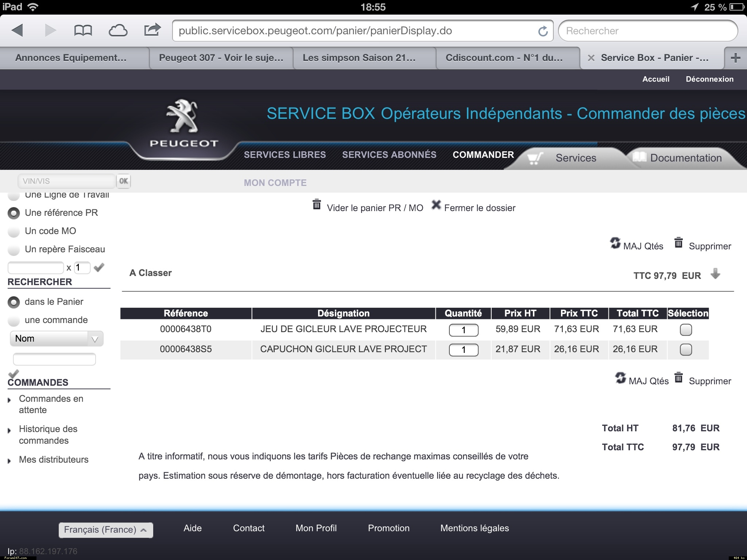This screenshot has height=560, width=747.
Task: Tap Safari's bookmarks book icon
Action: click(83, 31)
